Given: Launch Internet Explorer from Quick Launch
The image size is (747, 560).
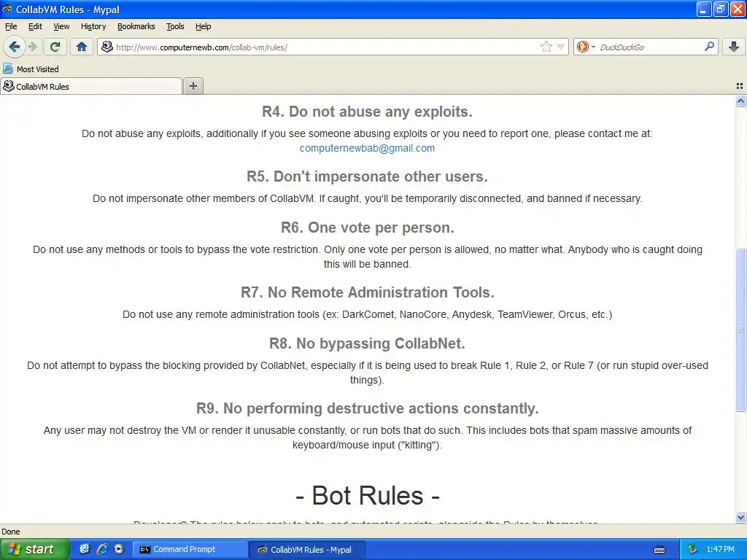Looking at the screenshot, I should [102, 549].
